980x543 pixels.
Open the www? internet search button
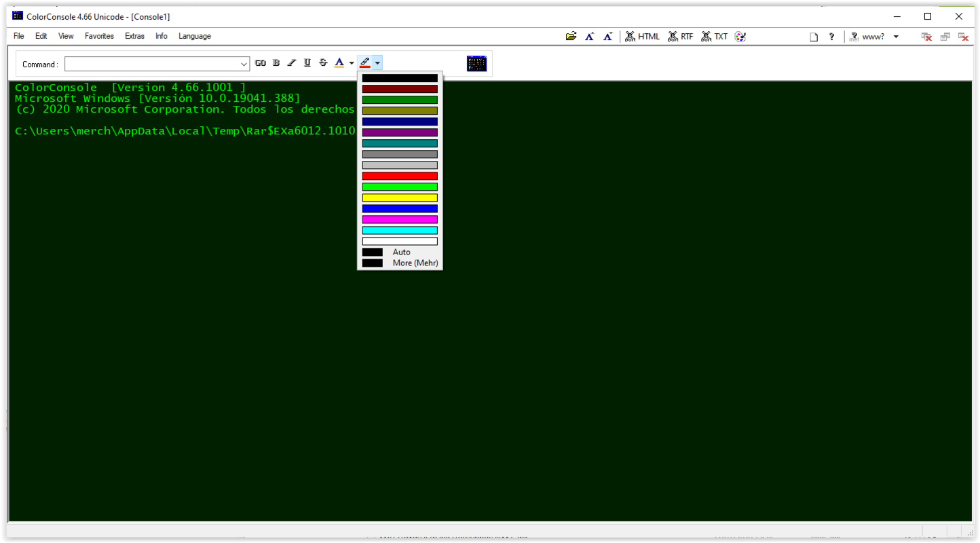pos(869,37)
